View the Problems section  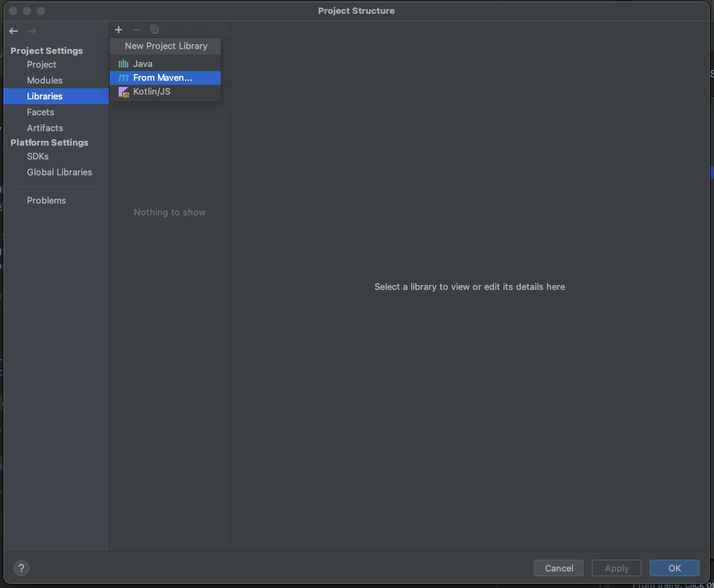[x=46, y=200]
